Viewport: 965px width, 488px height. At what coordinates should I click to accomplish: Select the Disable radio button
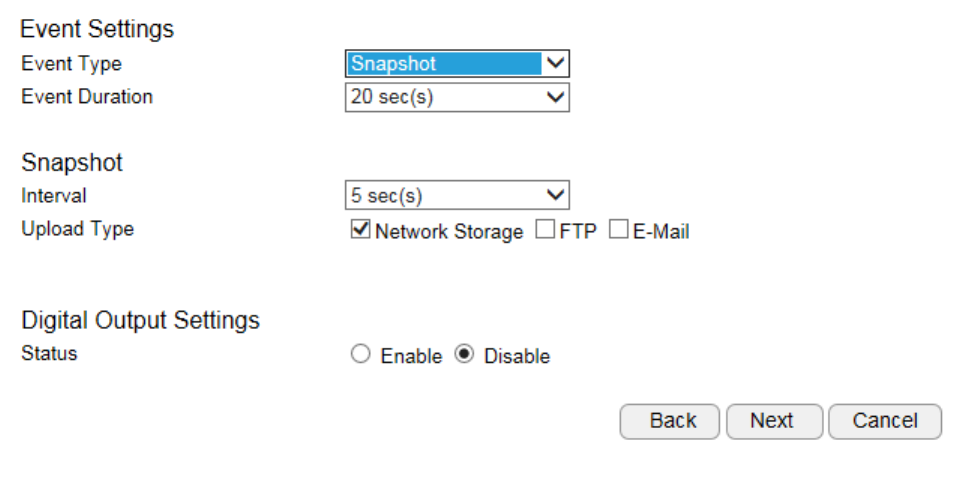point(464,355)
